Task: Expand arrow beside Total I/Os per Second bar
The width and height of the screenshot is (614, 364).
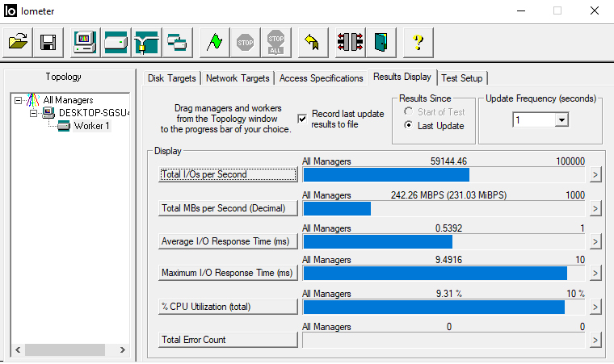Action: pos(595,174)
